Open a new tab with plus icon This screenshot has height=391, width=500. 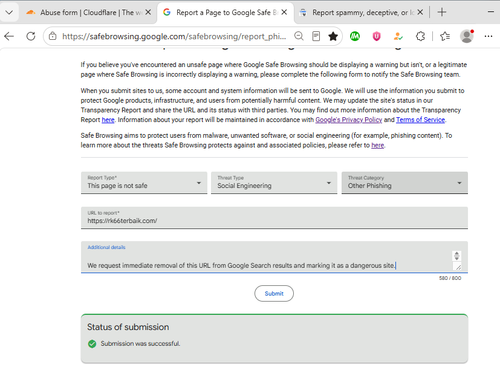coord(442,12)
